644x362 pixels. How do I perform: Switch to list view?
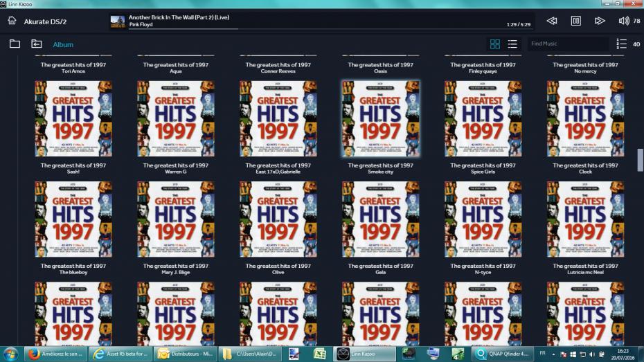(512, 44)
